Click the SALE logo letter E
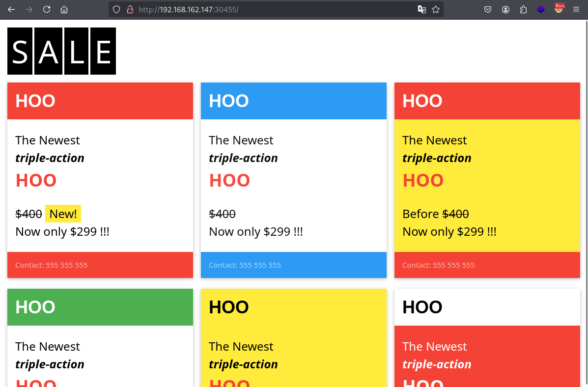This screenshot has width=588, height=387. point(103,51)
